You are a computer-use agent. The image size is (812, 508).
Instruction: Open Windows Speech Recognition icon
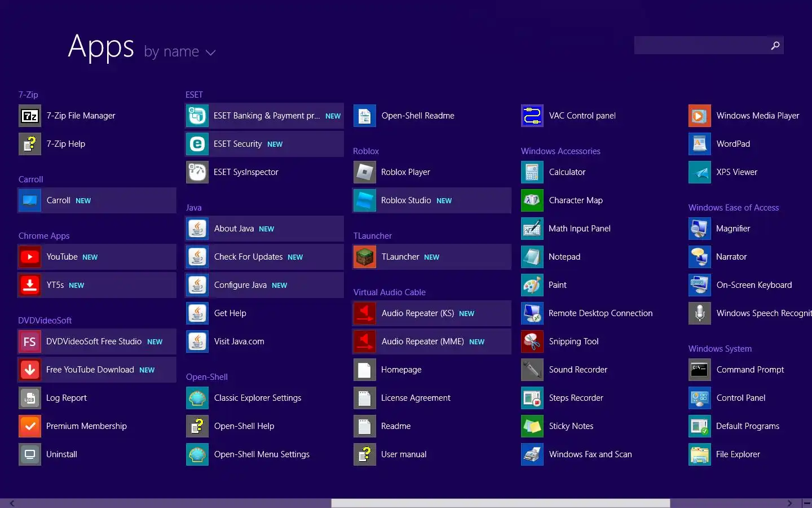(700, 313)
